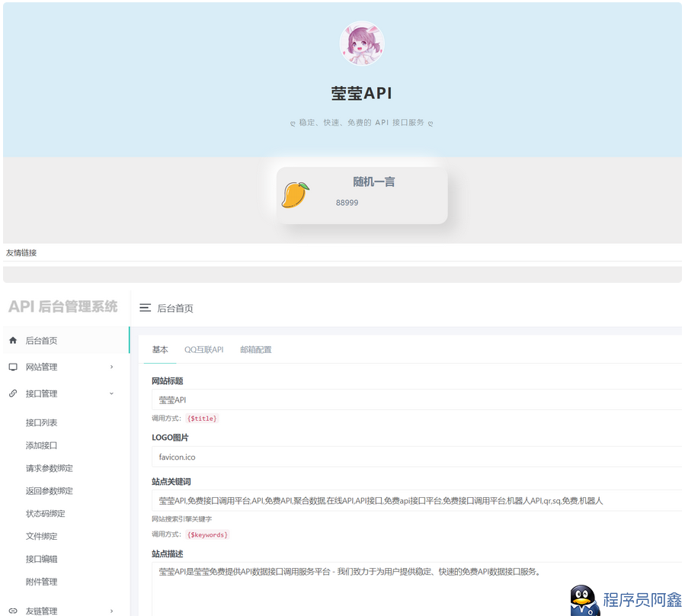Viewport: 685px width, 616px height.
Task: Open 返回参数绑定 in the sidebar
Action: click(x=50, y=491)
